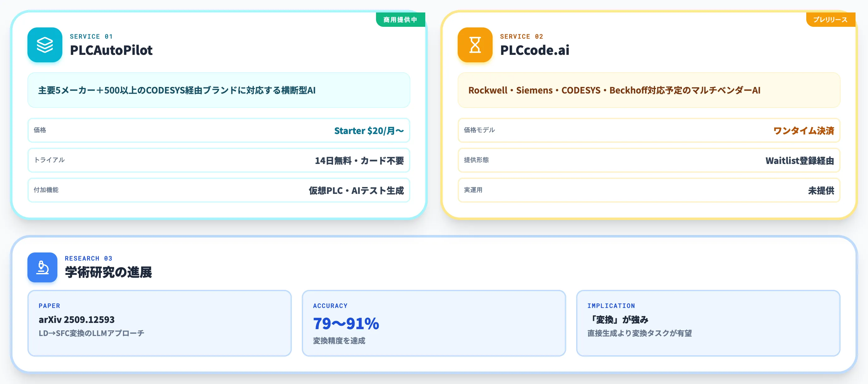The height and width of the screenshot is (384, 868).
Task: Click the IMPLICATION label
Action: pyautogui.click(x=611, y=306)
